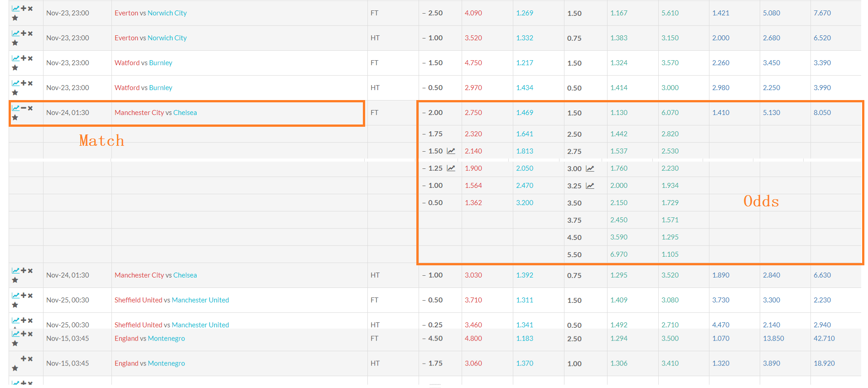The width and height of the screenshot is (868, 388).
Task: Open odds chart for Everton vs Norwich FT row
Action: [15, 9]
